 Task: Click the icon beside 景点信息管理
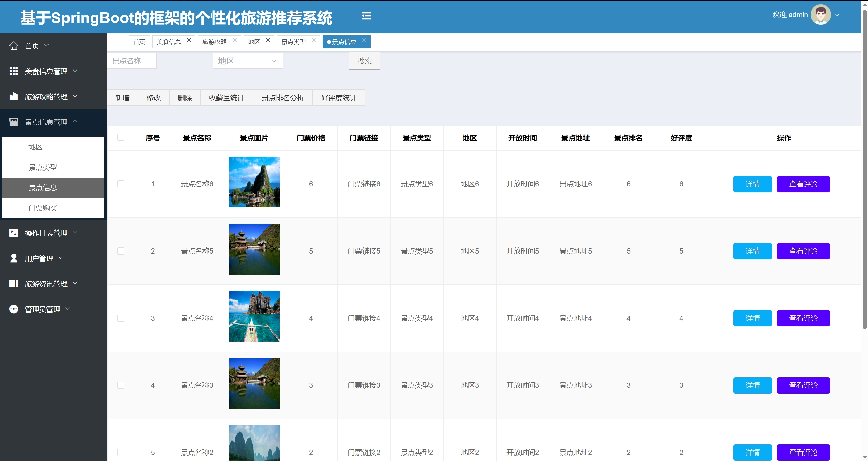[x=14, y=122]
